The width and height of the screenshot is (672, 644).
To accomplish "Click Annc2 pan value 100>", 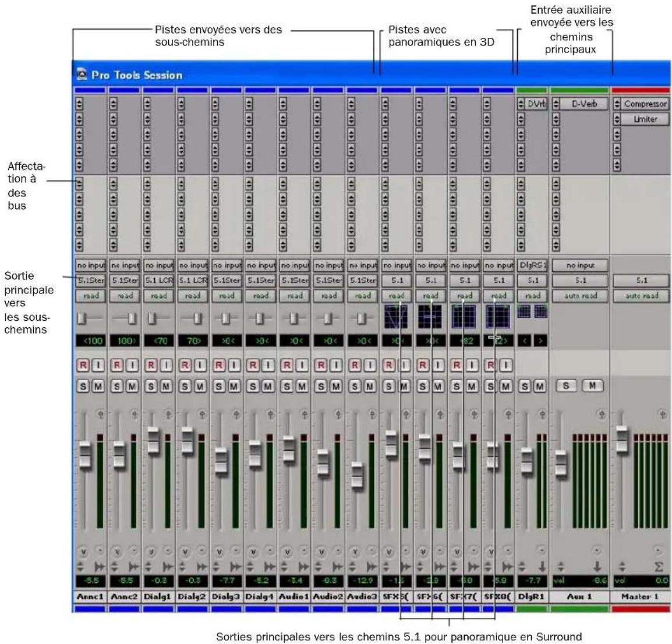I will (x=125, y=341).
